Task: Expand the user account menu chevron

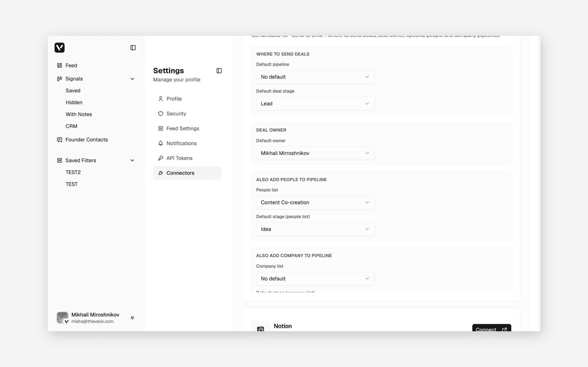Action: (x=132, y=318)
